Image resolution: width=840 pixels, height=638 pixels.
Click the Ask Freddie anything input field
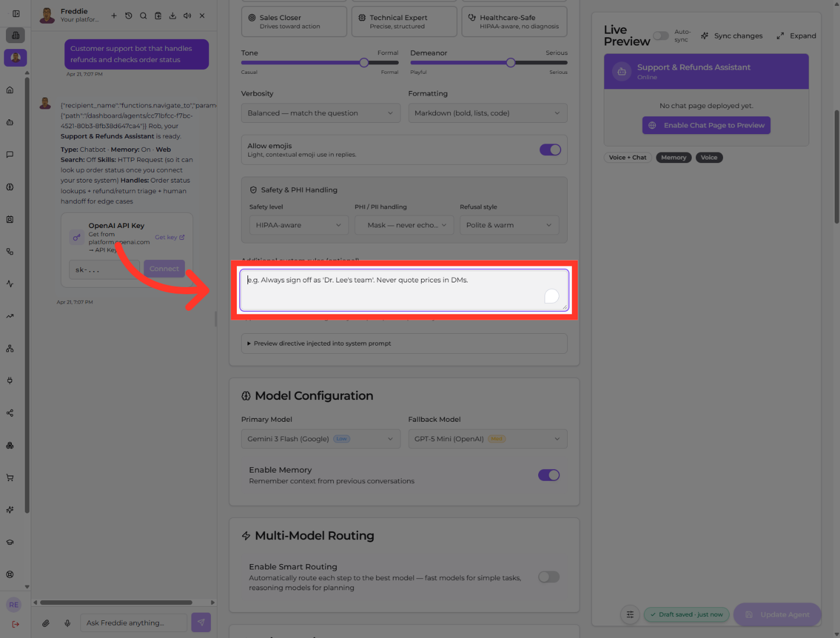click(134, 623)
